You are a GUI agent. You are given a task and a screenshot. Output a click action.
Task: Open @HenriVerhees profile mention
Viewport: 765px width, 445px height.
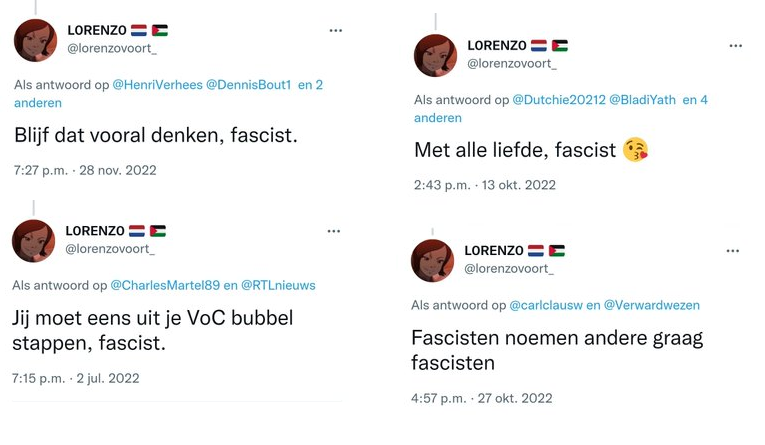pyautogui.click(x=157, y=85)
